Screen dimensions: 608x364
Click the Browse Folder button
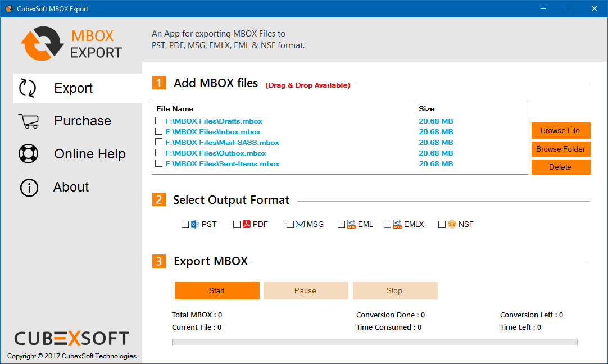click(x=561, y=149)
